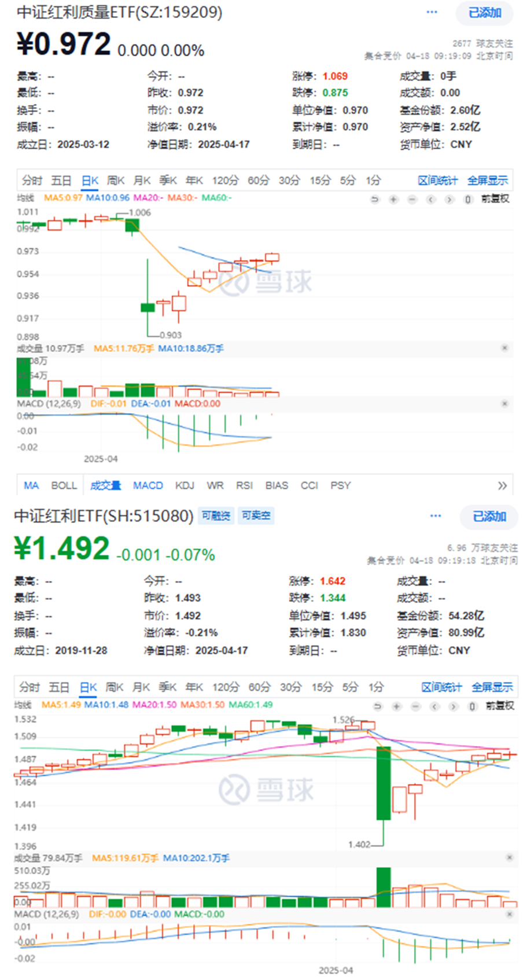Viewport: 527px width, 980px height.
Task: Select 周K tab on 159209 chart
Action: click(116, 180)
